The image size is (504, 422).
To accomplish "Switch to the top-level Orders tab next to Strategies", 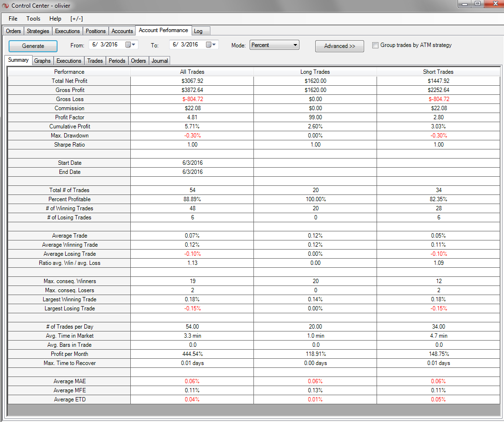I will (13, 31).
